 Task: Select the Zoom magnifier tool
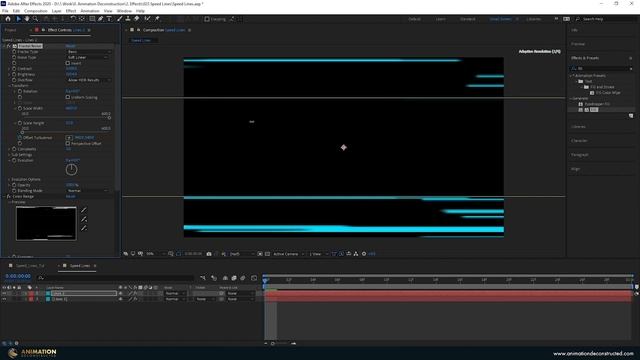pos(36,19)
